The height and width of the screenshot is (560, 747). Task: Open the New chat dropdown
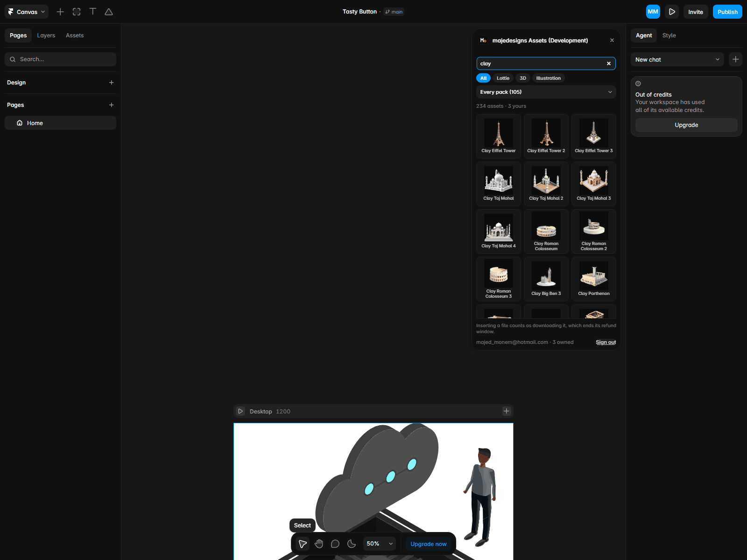pos(677,59)
